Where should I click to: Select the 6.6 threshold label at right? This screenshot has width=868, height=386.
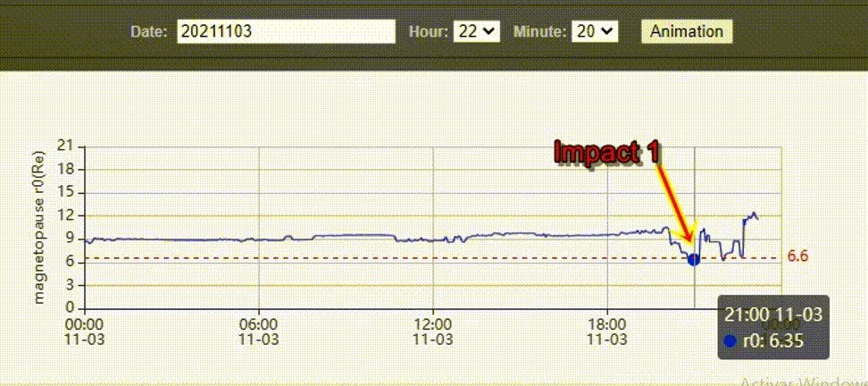[797, 256]
